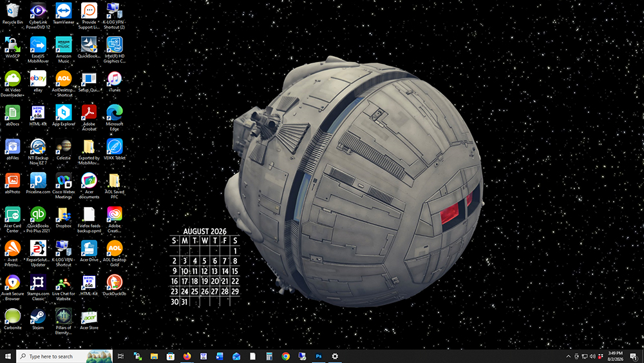Open the abFiles desktop shortcut

coord(12,149)
